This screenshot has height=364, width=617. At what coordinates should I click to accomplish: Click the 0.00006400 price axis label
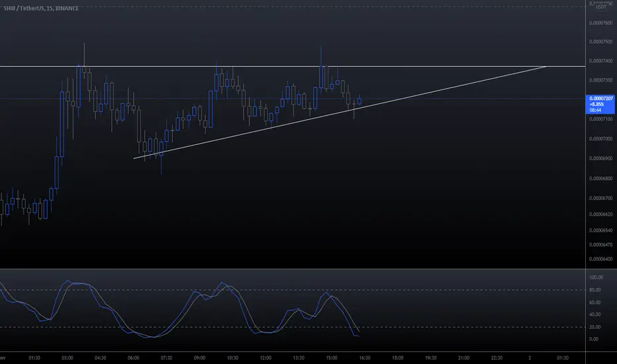tap(601, 259)
